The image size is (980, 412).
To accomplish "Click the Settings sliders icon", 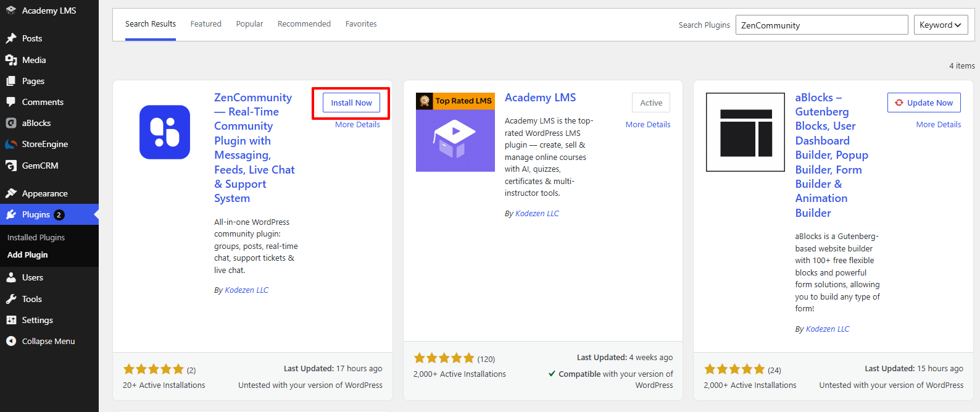I will tap(11, 320).
